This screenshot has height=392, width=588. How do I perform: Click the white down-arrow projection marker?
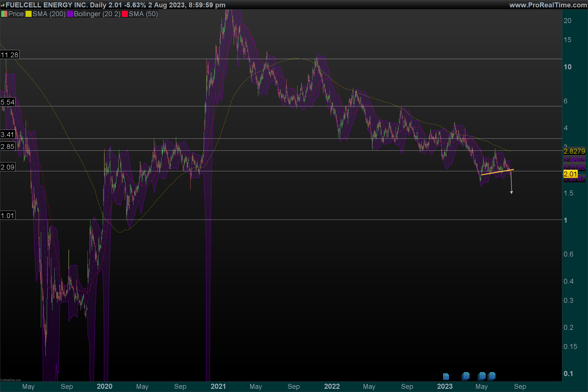click(x=511, y=192)
